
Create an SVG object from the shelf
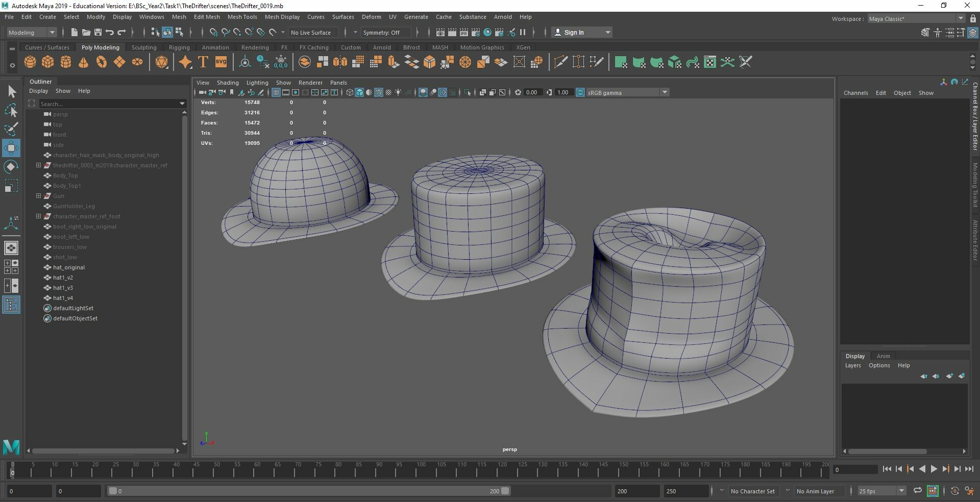[x=220, y=62]
